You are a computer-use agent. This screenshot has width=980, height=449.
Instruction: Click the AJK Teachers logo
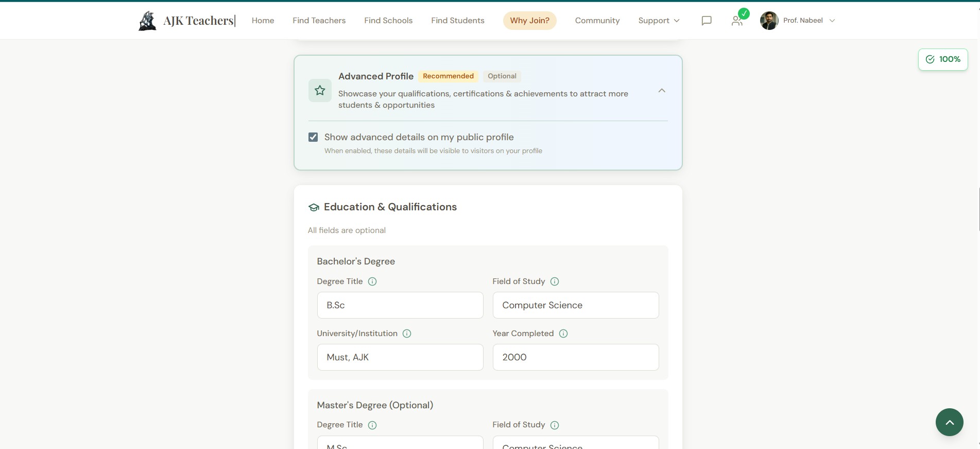click(186, 21)
